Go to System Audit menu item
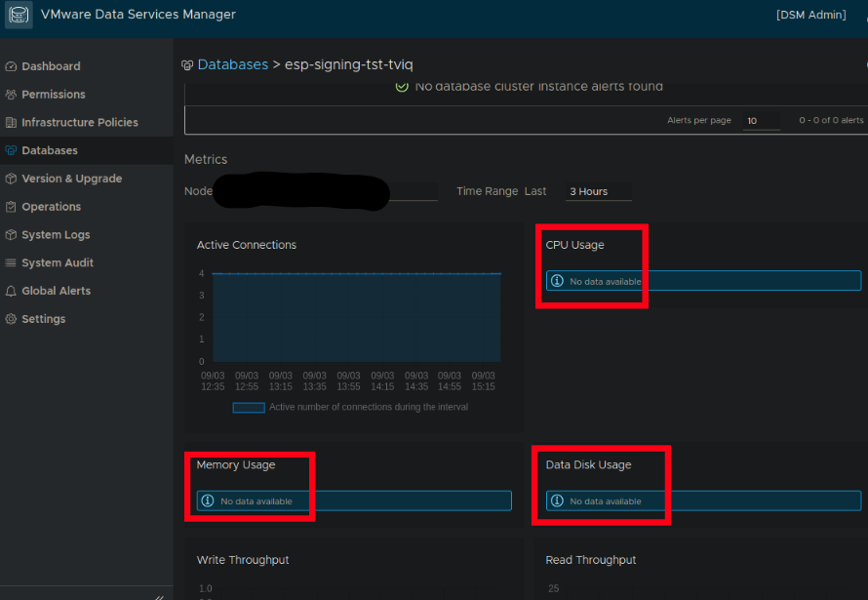Screen dimensions: 868x600 58,263
